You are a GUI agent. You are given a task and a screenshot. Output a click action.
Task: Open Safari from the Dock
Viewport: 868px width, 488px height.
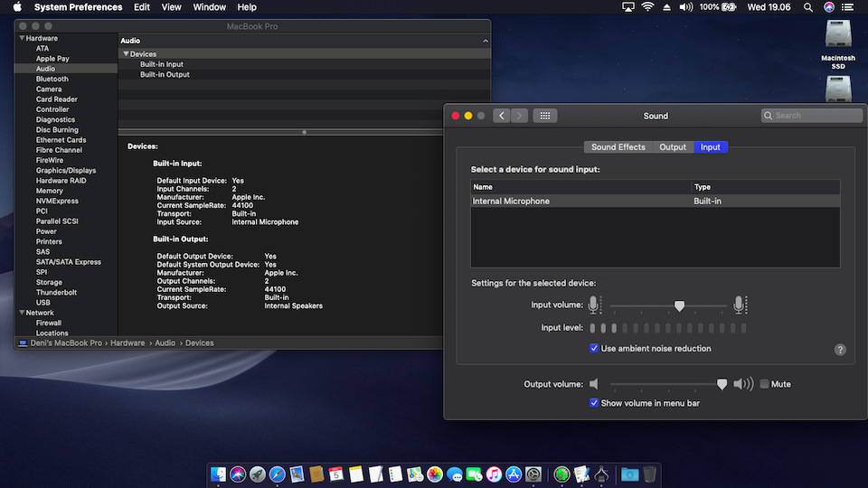point(278,474)
